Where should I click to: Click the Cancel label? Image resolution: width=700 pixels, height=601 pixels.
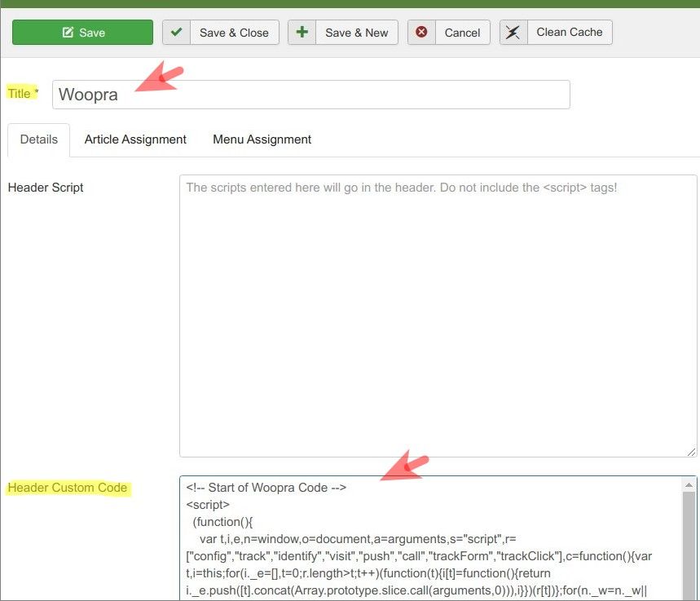(x=463, y=33)
